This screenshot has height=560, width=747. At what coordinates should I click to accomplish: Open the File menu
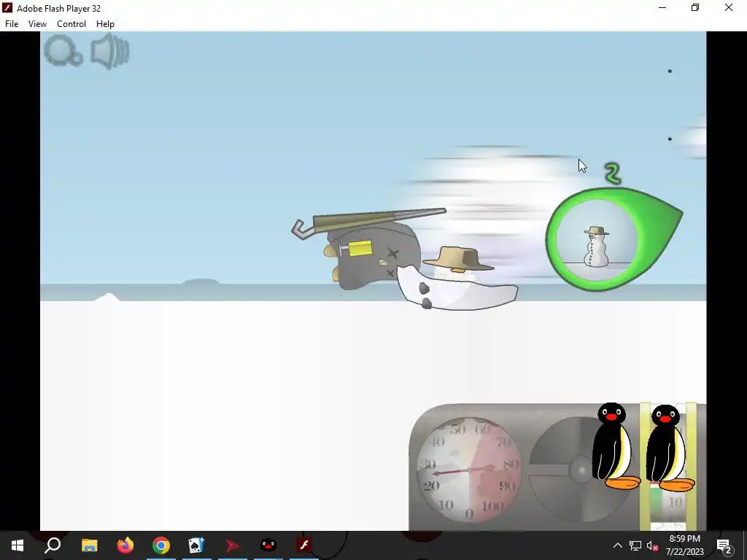pyautogui.click(x=12, y=24)
